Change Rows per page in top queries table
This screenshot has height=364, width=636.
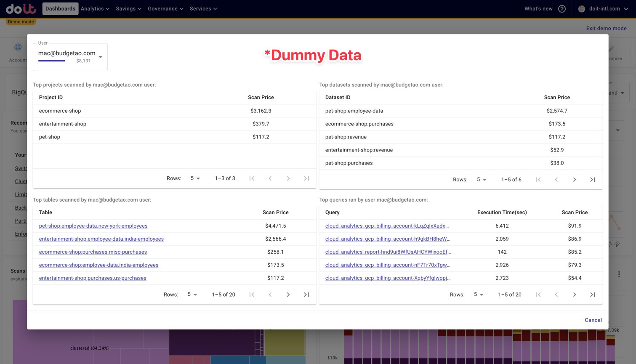pos(478,295)
